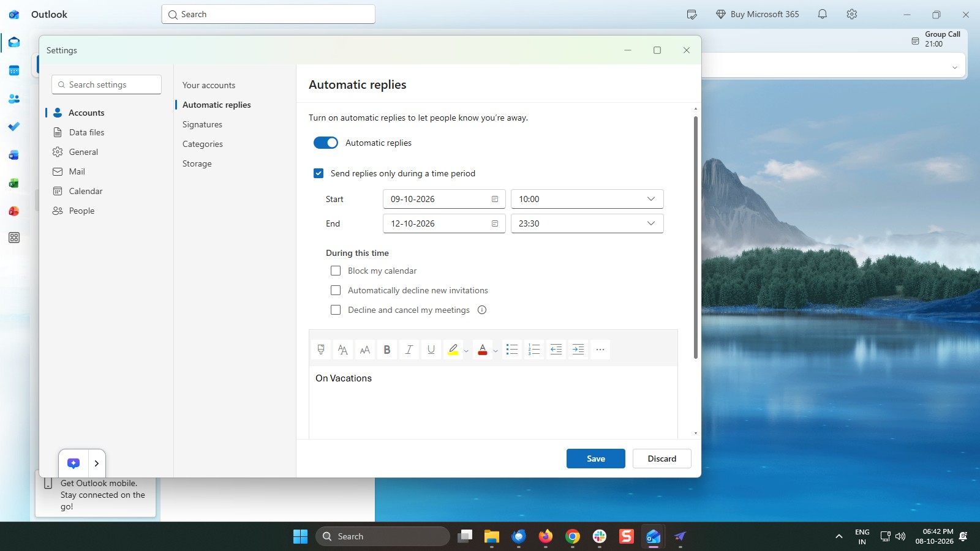Check Automatically decline new invitations
The width and height of the screenshot is (980, 551).
point(336,290)
